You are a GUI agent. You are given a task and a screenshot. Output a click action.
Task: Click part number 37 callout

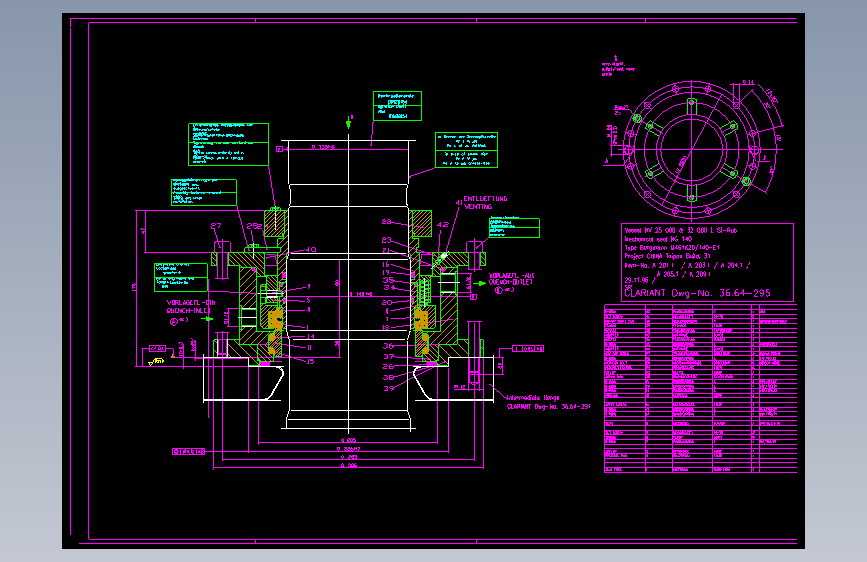[x=389, y=357]
